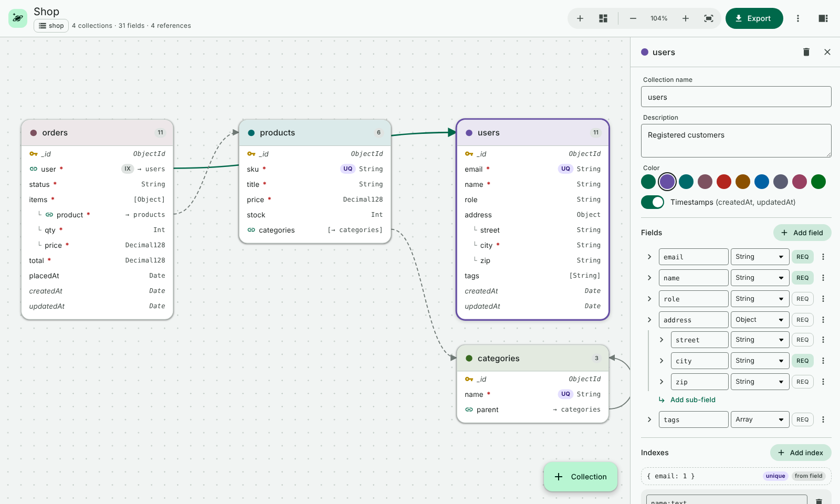This screenshot has width=840, height=504.
Task: Click the trash icon for name:text index
Action: click(x=818, y=501)
